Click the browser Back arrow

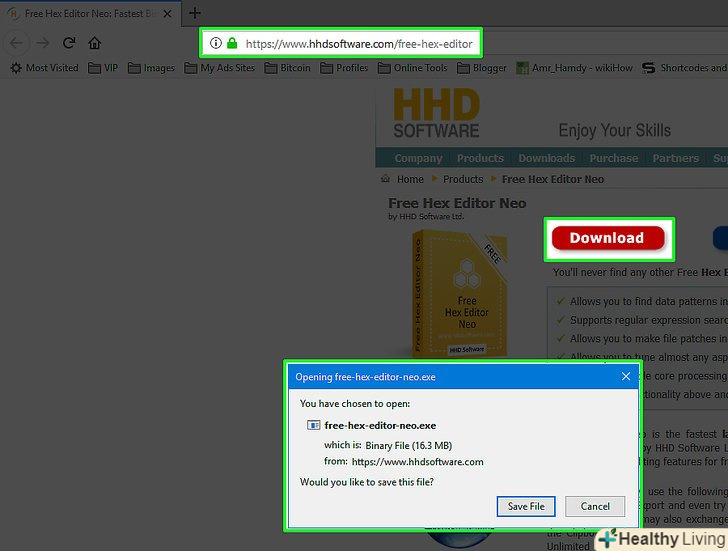(16, 43)
